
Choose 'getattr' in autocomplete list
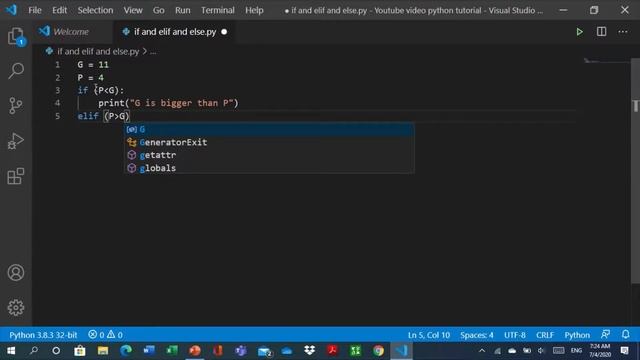(269, 155)
